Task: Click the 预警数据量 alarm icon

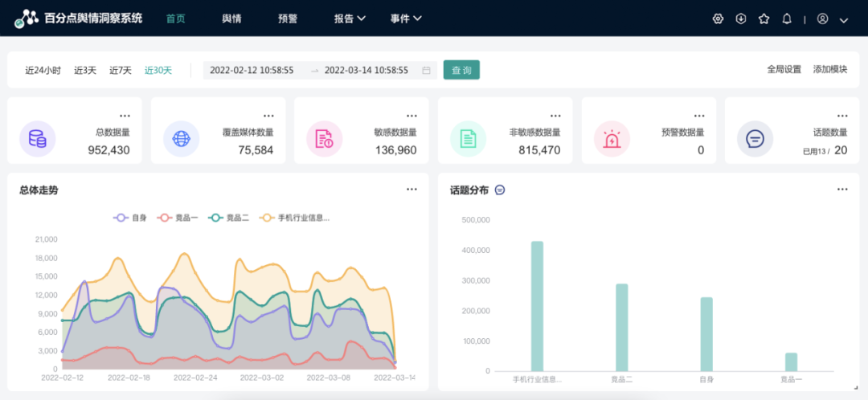Action: point(612,139)
